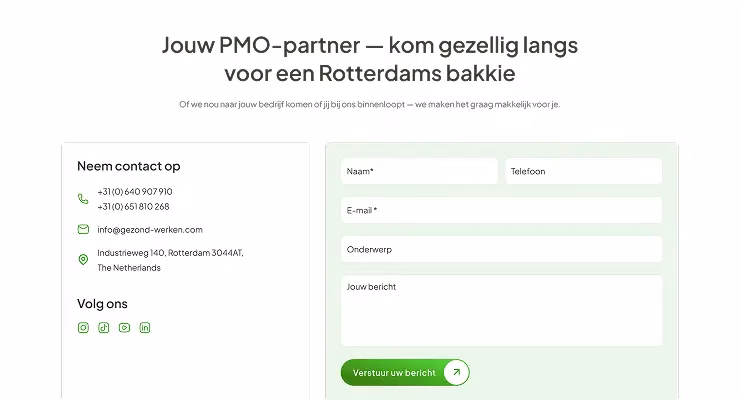
Task: Email info@gezond-werken.com
Action: (x=150, y=229)
